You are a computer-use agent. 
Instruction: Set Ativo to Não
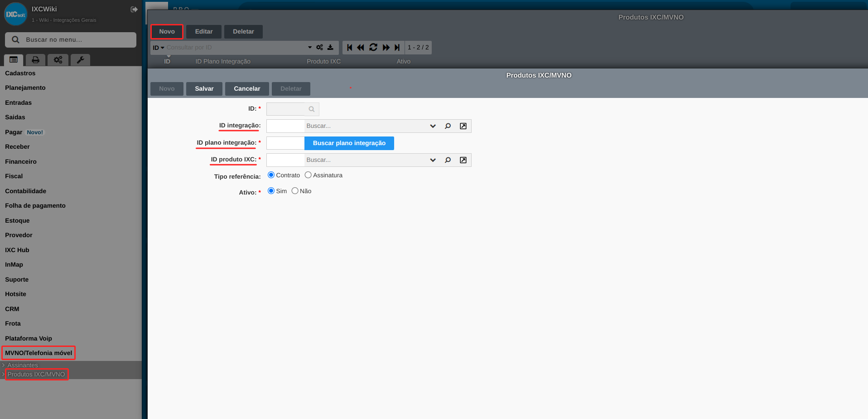point(295,191)
